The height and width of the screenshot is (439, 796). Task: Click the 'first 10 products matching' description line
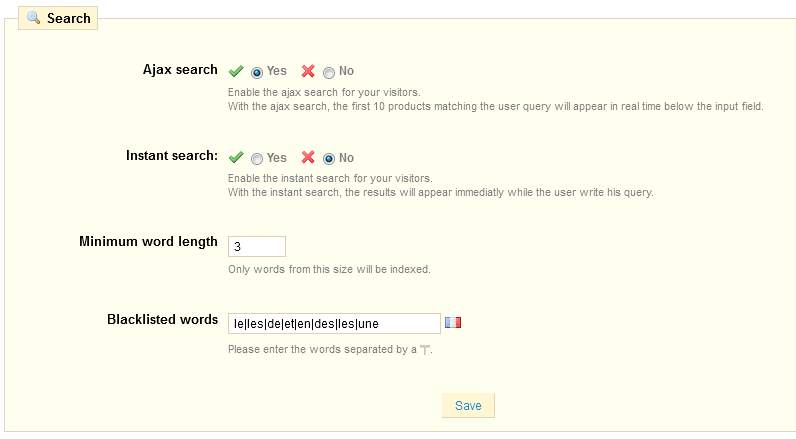[x=495, y=107]
